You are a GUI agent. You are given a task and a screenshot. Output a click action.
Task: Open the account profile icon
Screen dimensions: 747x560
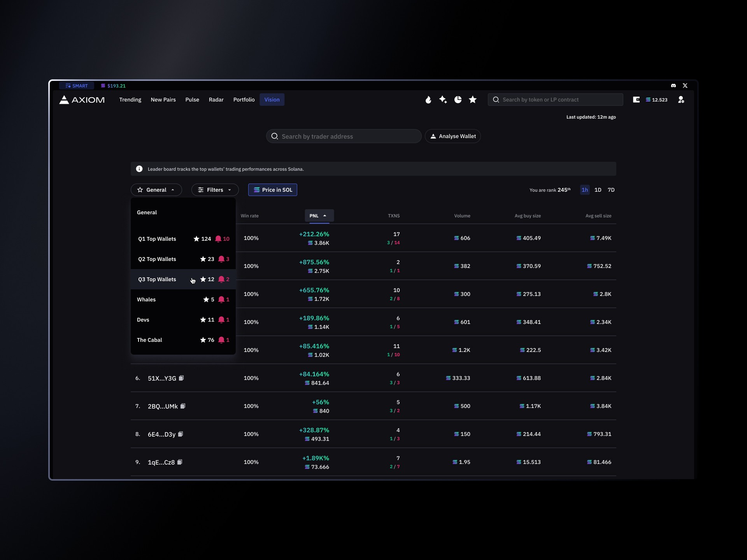[x=681, y=100]
